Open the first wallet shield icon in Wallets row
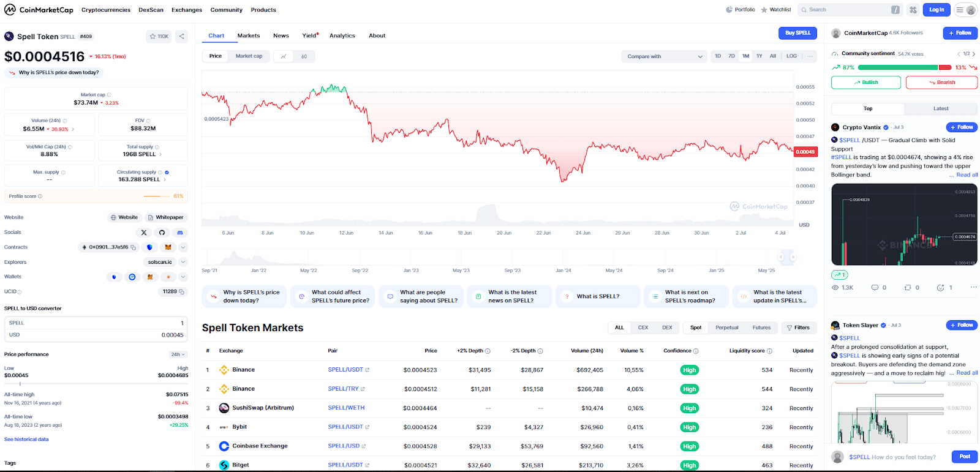 coord(114,277)
